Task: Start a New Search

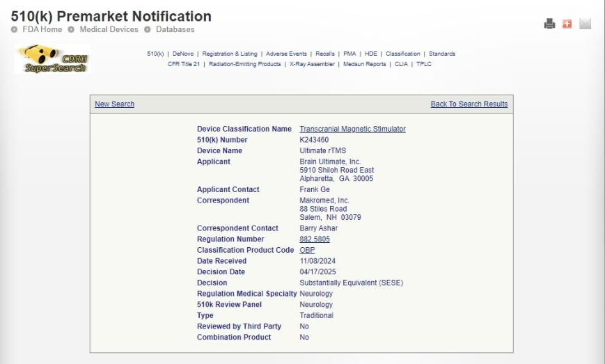Action: [x=114, y=104]
